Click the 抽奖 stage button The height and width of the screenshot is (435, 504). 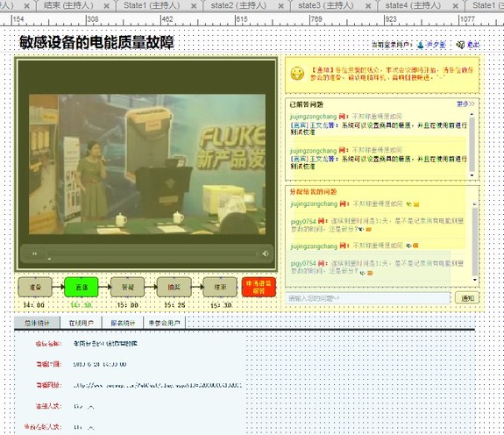tap(174, 287)
